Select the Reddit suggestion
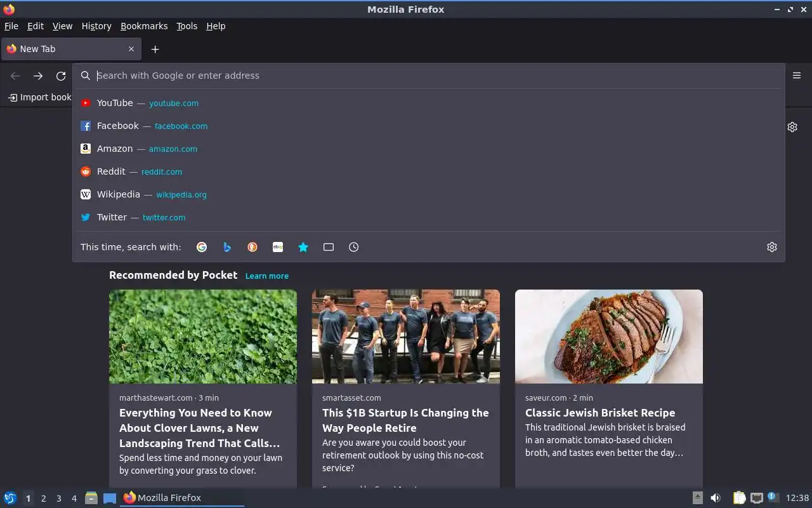The height and width of the screenshot is (508, 812). (x=429, y=171)
